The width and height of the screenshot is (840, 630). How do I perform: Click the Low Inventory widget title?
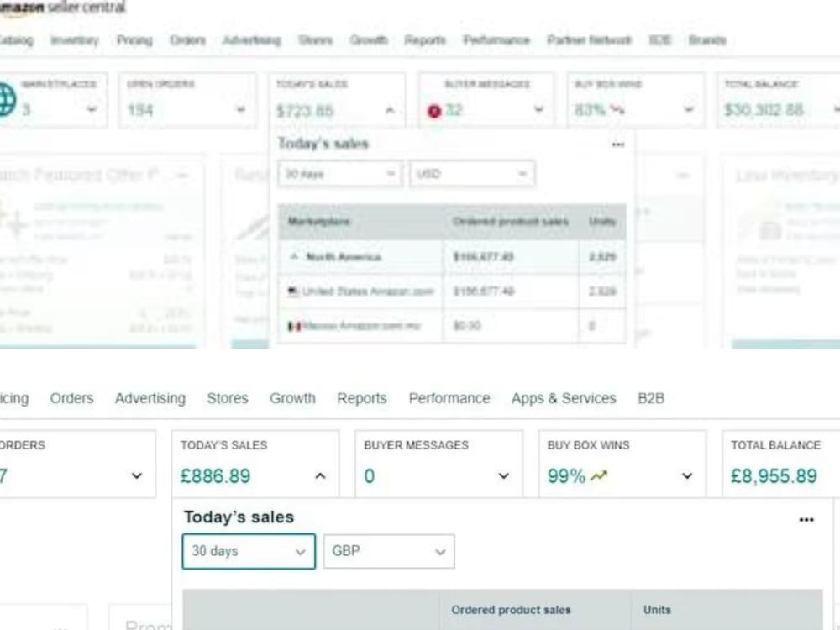[x=787, y=176]
